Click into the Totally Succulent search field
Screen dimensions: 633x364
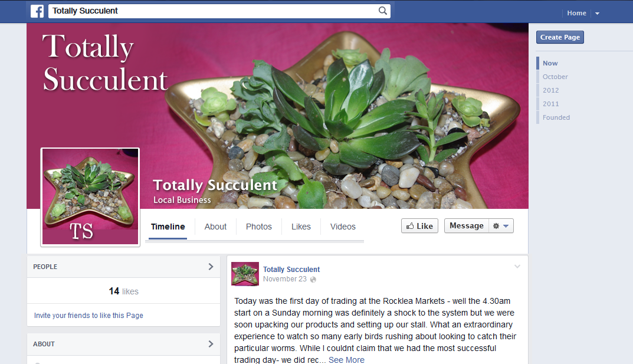coord(214,11)
